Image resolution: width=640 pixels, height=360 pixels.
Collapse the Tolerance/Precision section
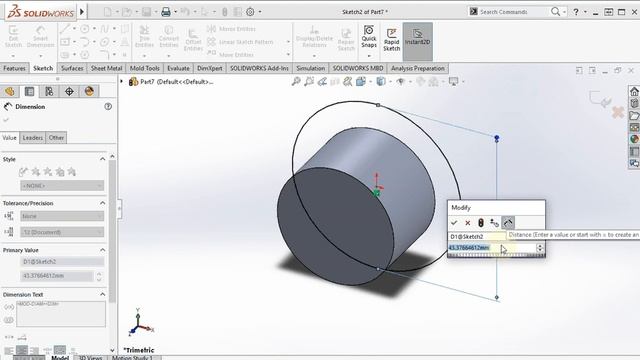pyautogui.click(x=102, y=203)
